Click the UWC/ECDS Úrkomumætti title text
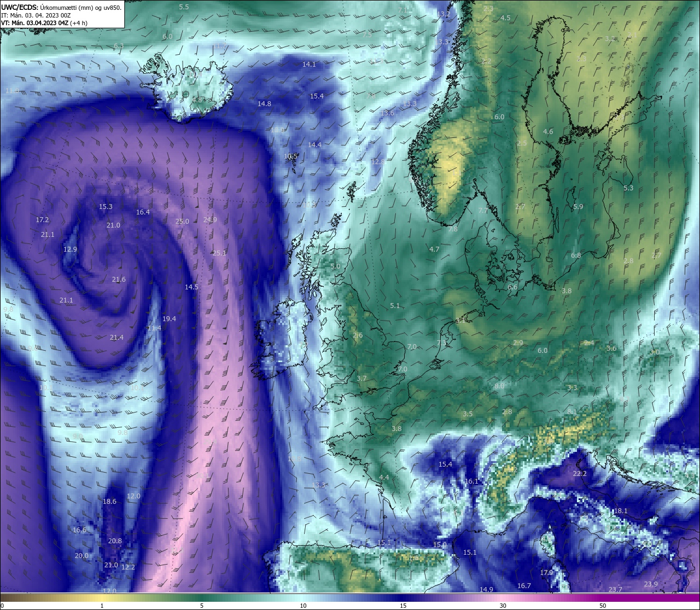700x610 pixels. 61,7
